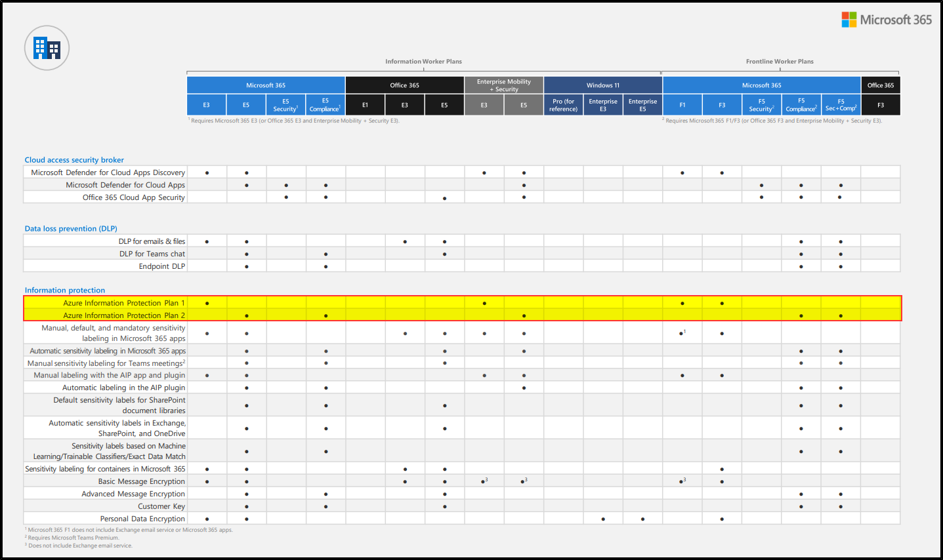Select "Manual labeling with the AIP app and plugin"
Viewport: 943px width, 560px height.
tap(110, 376)
